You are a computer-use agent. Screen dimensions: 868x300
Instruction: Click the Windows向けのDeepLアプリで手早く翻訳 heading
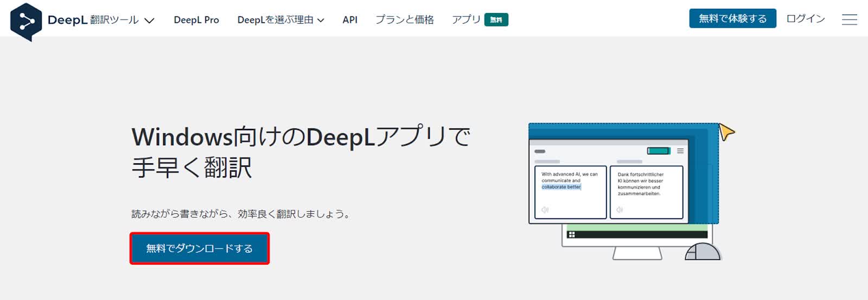pyautogui.click(x=301, y=152)
